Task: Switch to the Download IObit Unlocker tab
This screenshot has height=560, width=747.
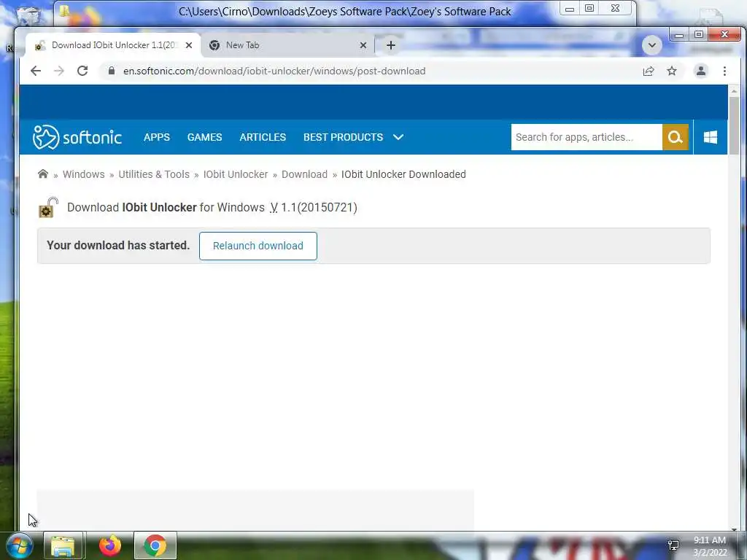Action: [113, 45]
